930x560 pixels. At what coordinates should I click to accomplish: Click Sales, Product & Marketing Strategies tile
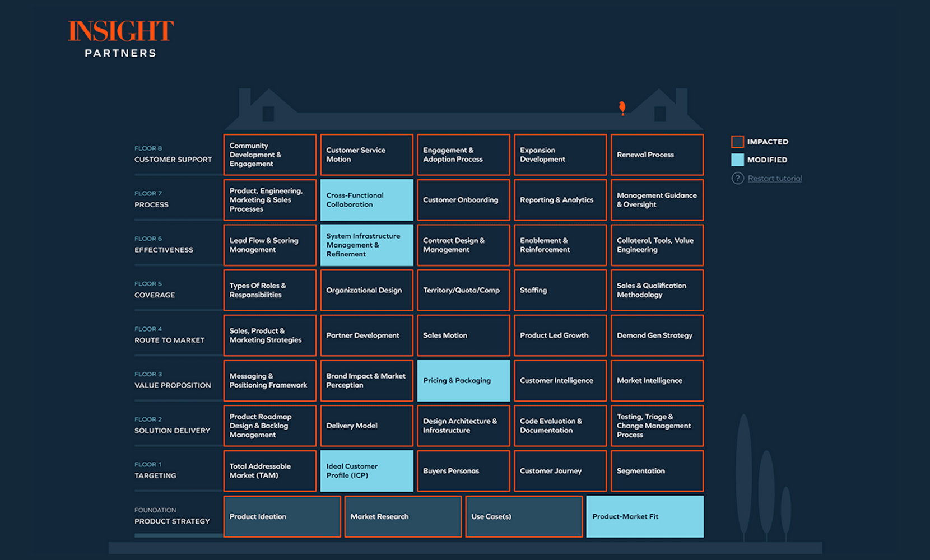click(270, 335)
